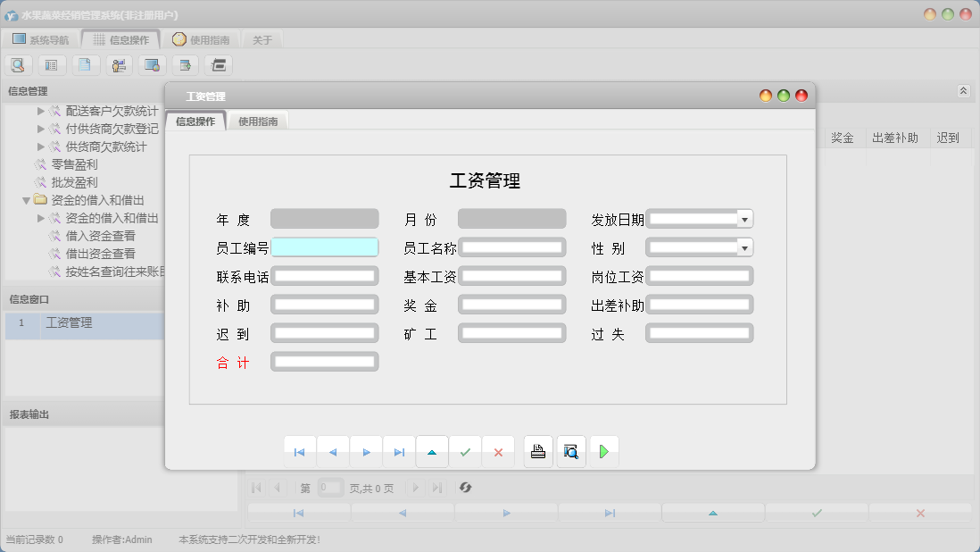The width and height of the screenshot is (980, 552).
Task: Confirm record with the green checkmark
Action: tap(465, 452)
